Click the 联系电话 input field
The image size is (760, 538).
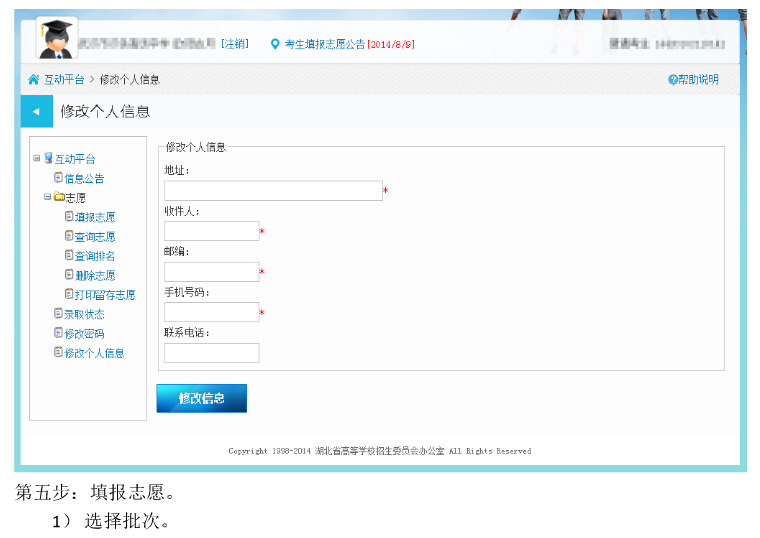pyautogui.click(x=211, y=353)
